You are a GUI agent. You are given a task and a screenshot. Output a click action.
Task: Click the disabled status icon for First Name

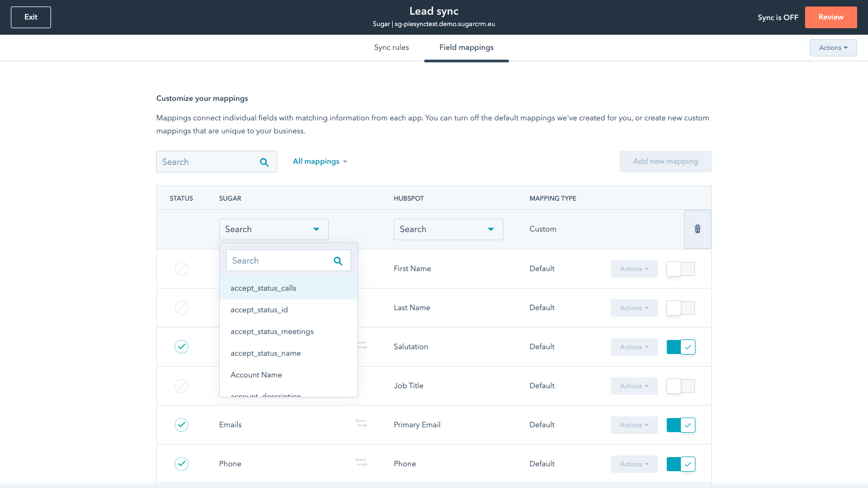pos(181,268)
